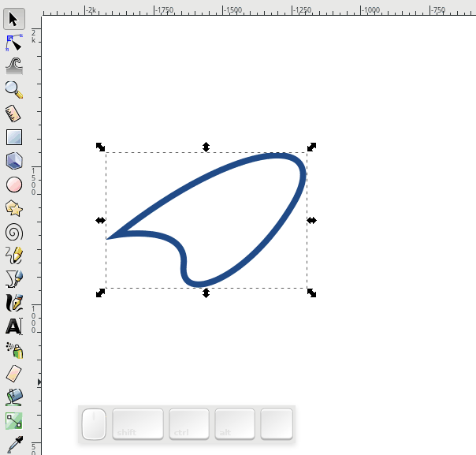Select the Paint Bucket fill tool
Image resolution: width=476 pixels, height=455 pixels.
[14, 397]
